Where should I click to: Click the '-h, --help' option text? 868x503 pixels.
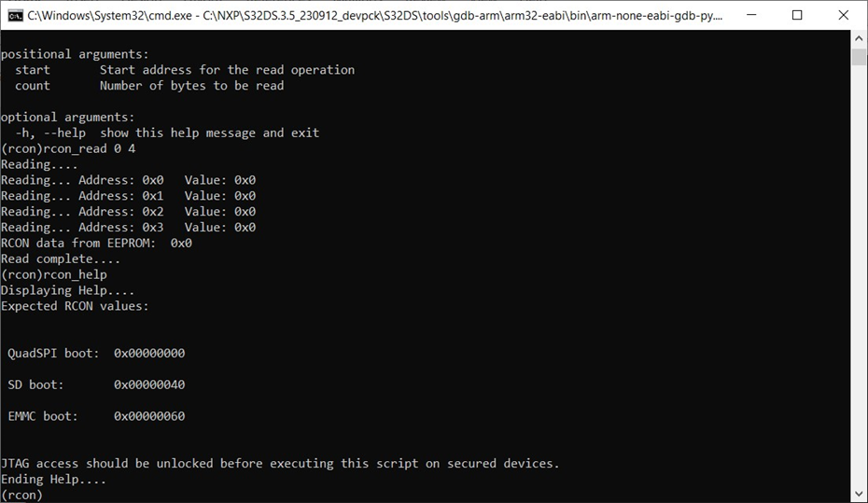50,133
